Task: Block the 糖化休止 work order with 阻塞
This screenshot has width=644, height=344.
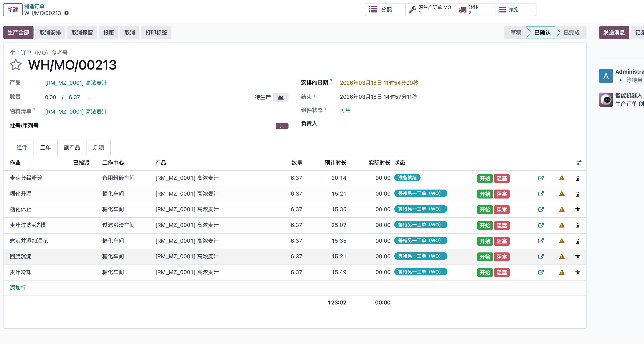Action: [502, 210]
